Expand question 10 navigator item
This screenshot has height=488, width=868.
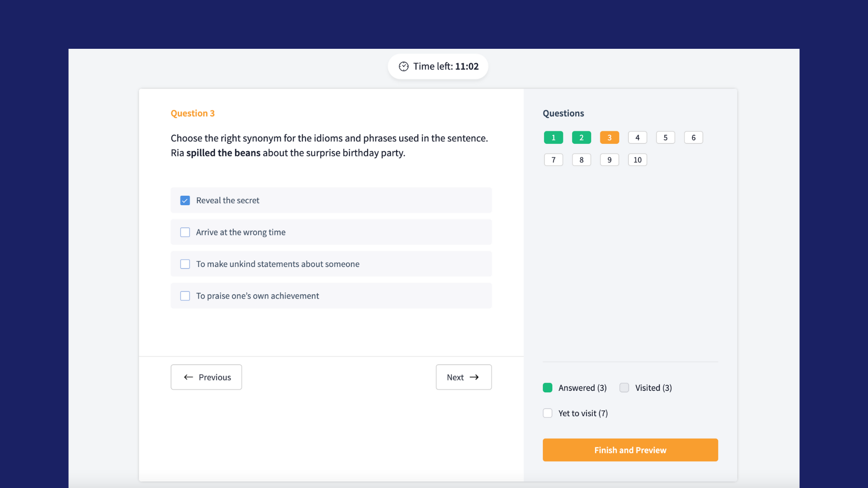pyautogui.click(x=637, y=159)
